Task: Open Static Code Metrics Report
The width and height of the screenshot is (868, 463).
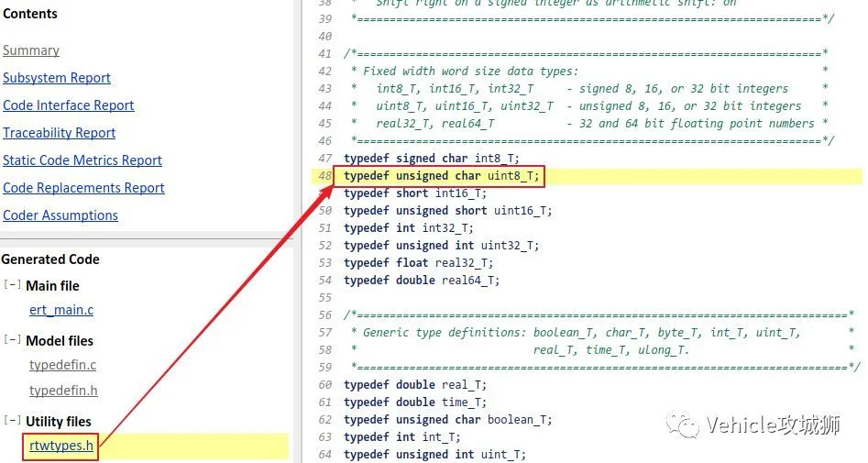Action: pos(82,160)
